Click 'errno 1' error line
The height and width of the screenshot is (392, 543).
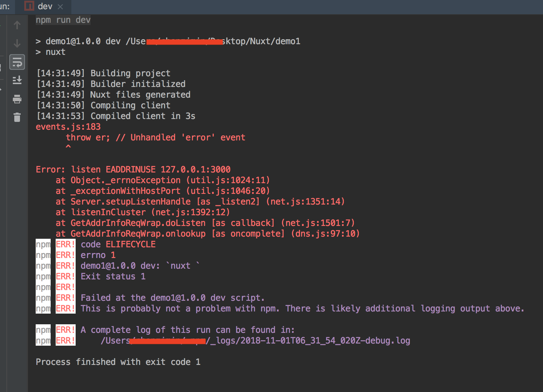tap(98, 255)
